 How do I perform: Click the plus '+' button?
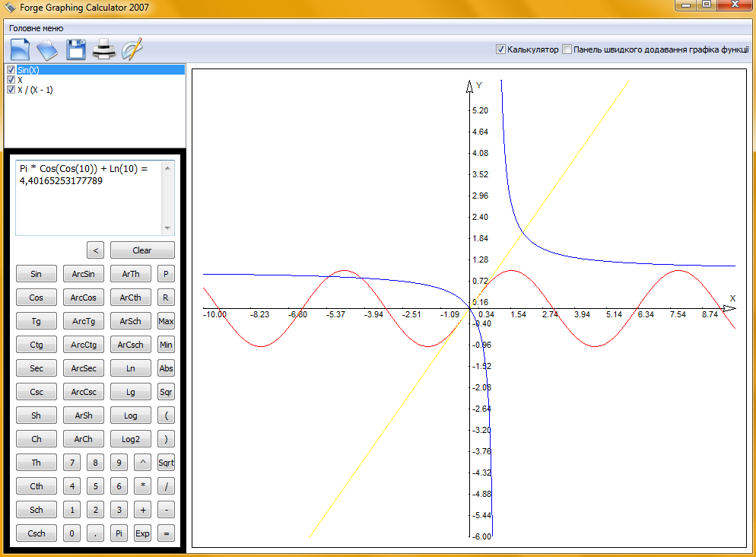pyautogui.click(x=143, y=510)
